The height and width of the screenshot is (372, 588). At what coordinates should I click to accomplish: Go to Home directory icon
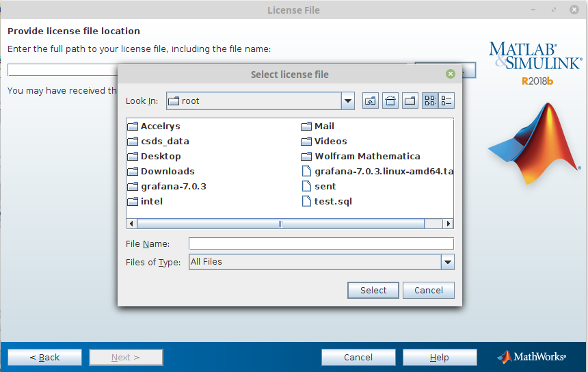390,101
